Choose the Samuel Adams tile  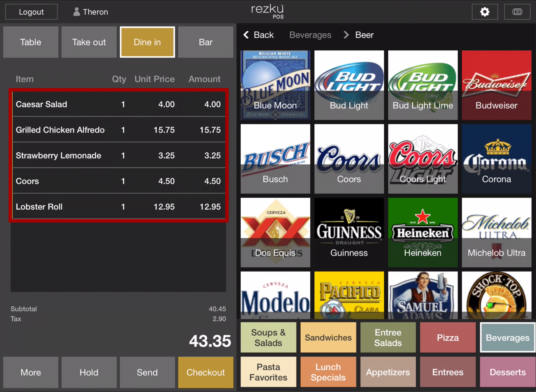coord(423,295)
